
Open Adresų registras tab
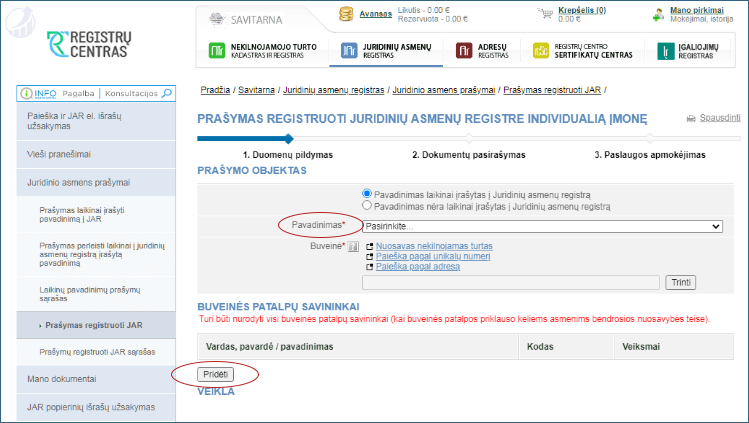click(482, 51)
